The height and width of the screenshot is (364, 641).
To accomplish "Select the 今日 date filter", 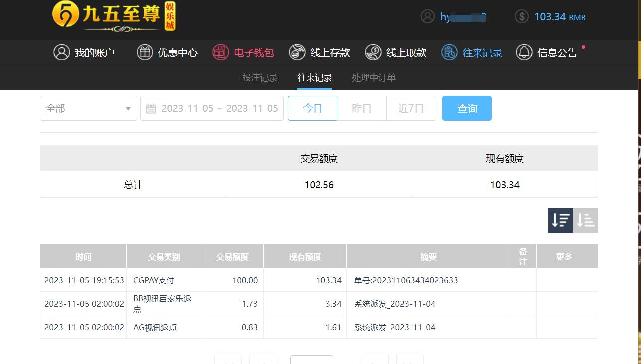I will (x=313, y=108).
